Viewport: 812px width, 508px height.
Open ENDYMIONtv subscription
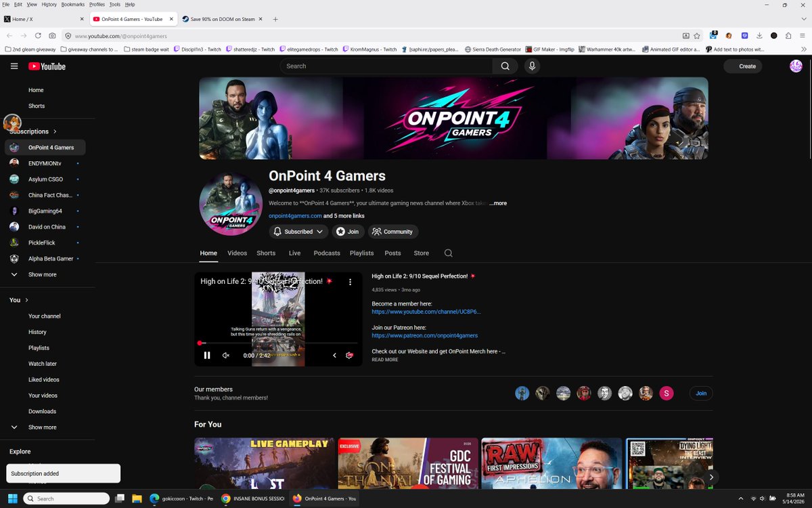point(45,163)
